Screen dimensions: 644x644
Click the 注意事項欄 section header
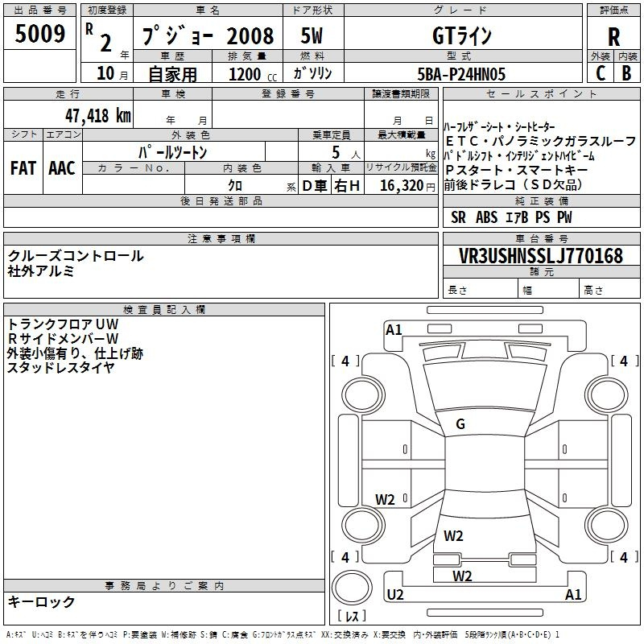pos(221,238)
